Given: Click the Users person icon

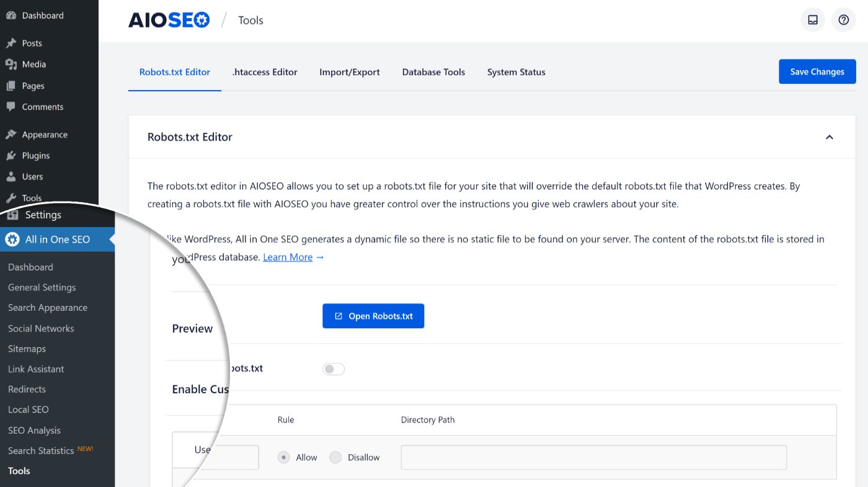Looking at the screenshot, I should point(11,176).
